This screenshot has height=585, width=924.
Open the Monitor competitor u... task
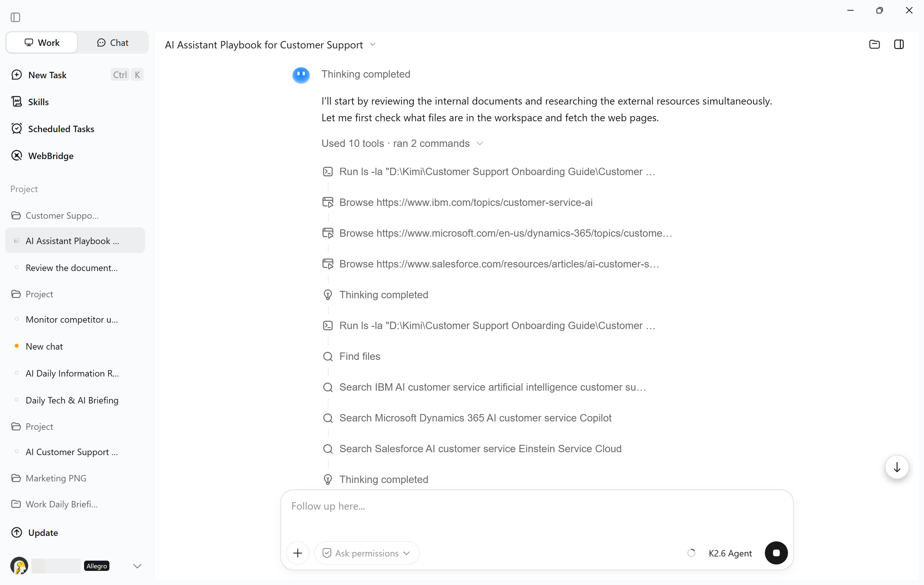click(75, 319)
